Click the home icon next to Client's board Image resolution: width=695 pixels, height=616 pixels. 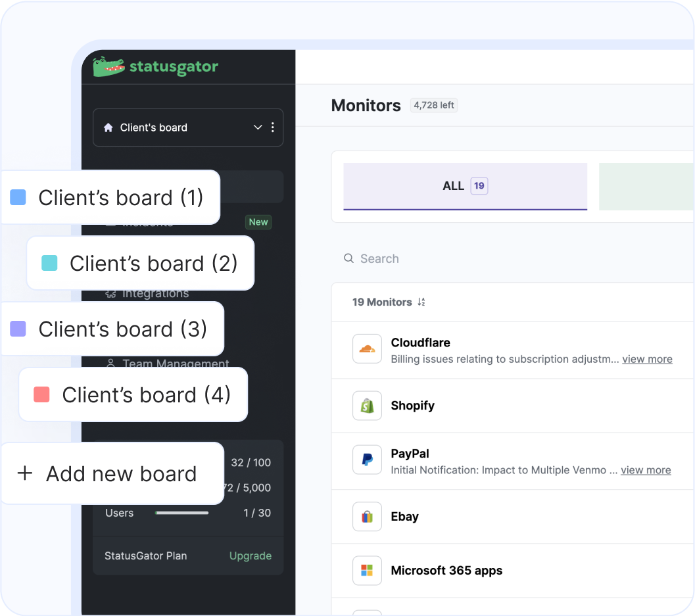108,128
